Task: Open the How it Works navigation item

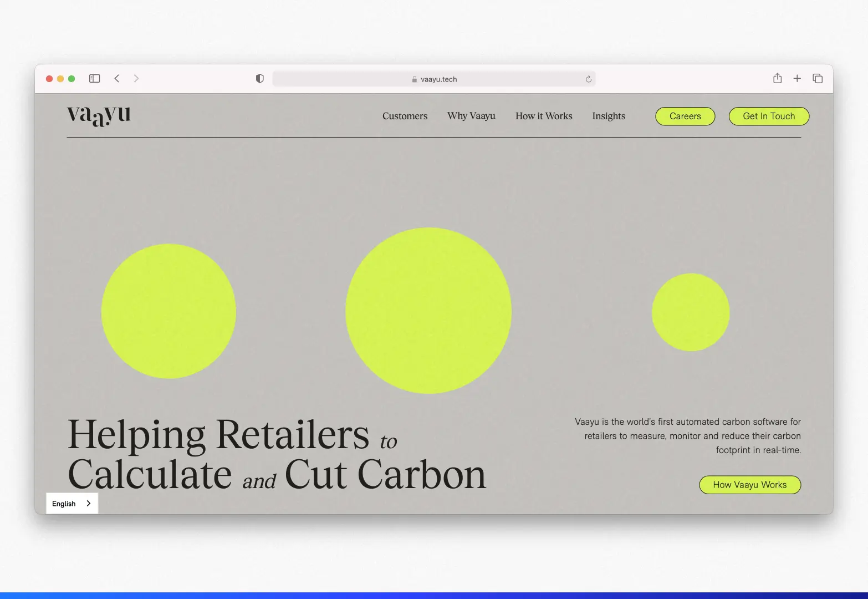Action: (544, 116)
